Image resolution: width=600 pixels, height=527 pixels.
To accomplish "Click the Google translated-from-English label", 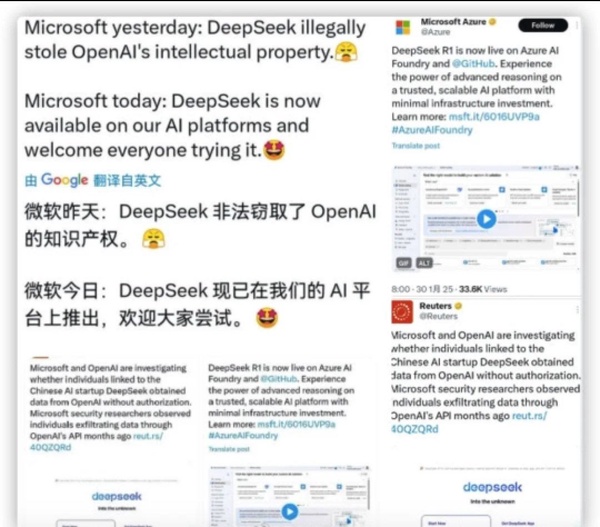I will tap(93, 180).
